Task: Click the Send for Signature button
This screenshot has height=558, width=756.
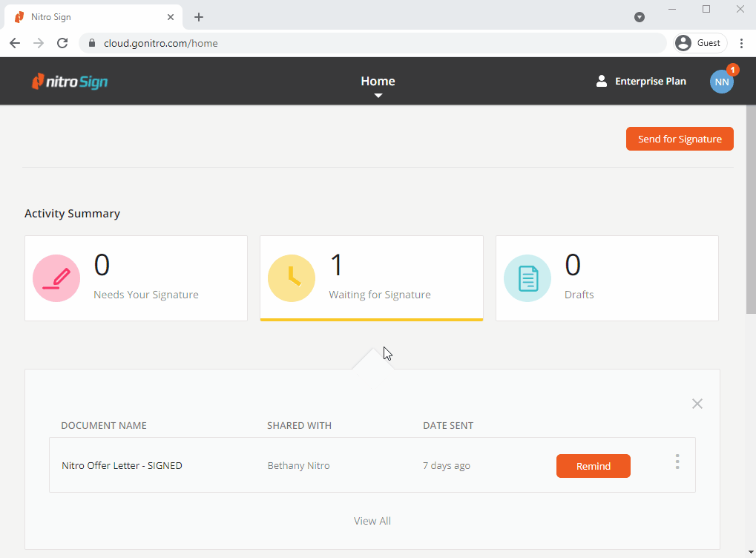Action: click(680, 139)
